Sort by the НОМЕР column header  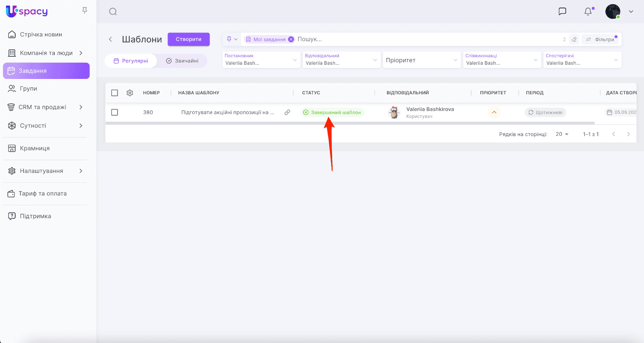[x=151, y=93]
